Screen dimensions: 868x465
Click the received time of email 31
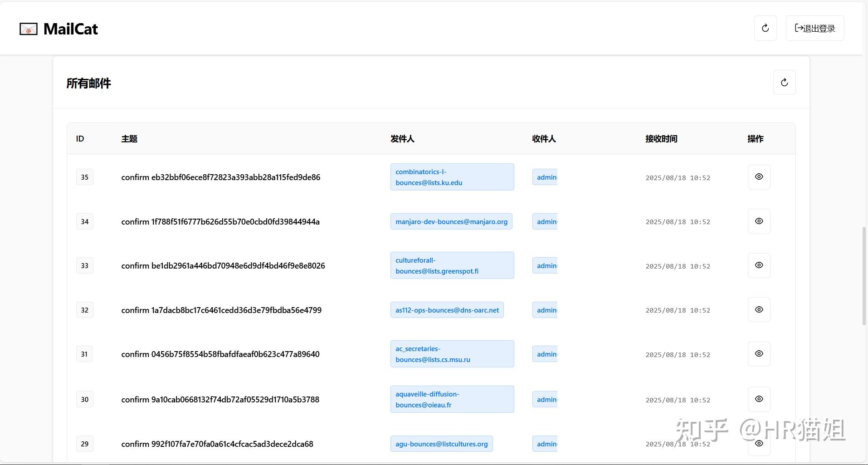coord(678,355)
